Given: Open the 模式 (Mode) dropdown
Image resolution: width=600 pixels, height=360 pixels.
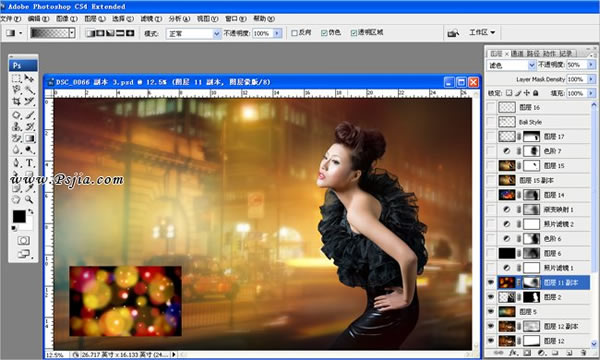Looking at the screenshot, I should tap(194, 34).
